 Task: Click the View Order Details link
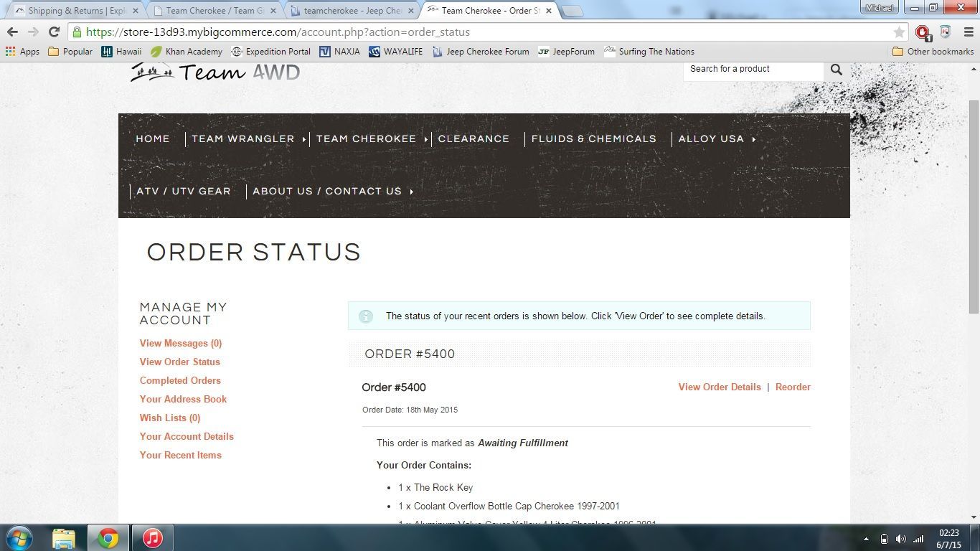tap(720, 387)
